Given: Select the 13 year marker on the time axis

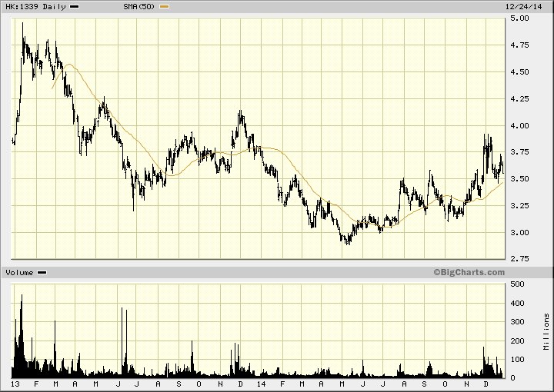Looking at the screenshot, I should point(15,384).
